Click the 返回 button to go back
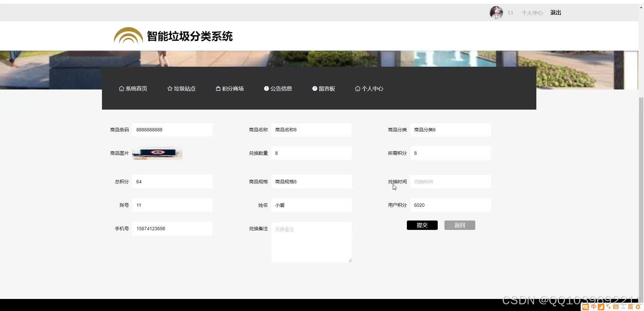The image size is (644, 311). click(x=460, y=225)
